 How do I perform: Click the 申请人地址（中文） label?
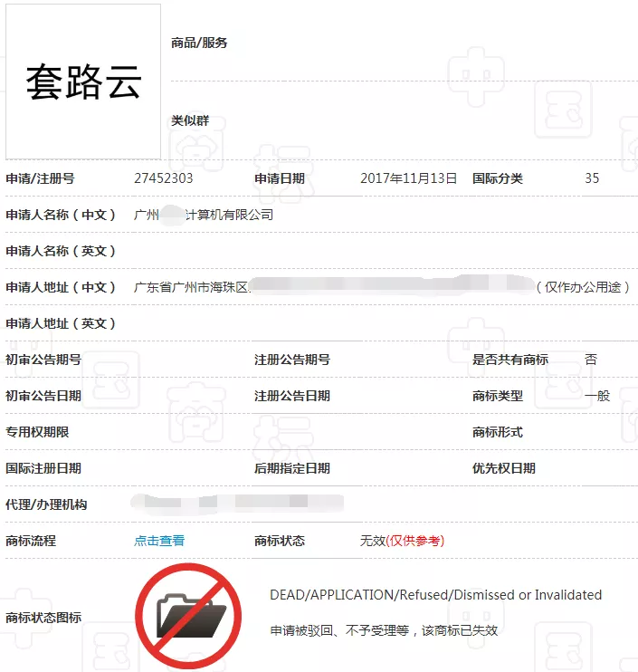(62, 287)
